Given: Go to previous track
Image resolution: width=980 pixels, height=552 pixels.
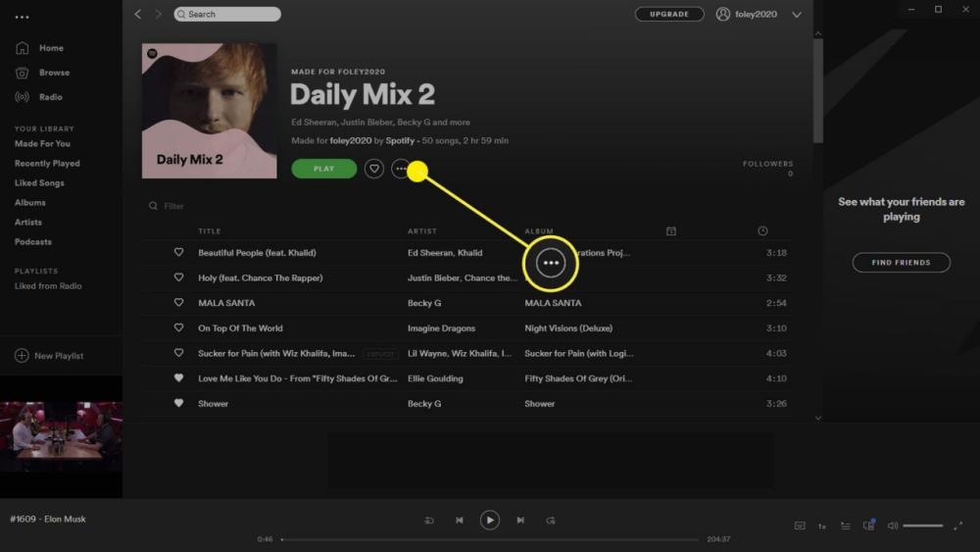Looking at the screenshot, I should (x=460, y=520).
